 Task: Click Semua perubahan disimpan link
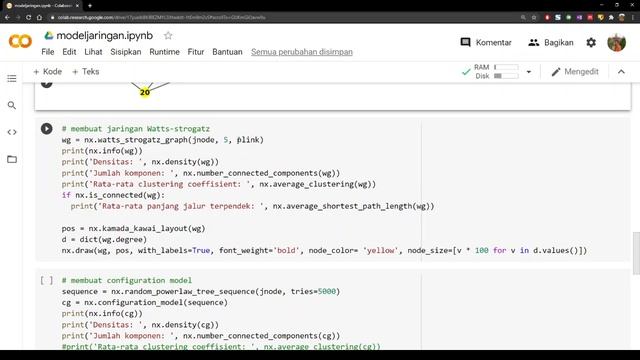coord(302,52)
